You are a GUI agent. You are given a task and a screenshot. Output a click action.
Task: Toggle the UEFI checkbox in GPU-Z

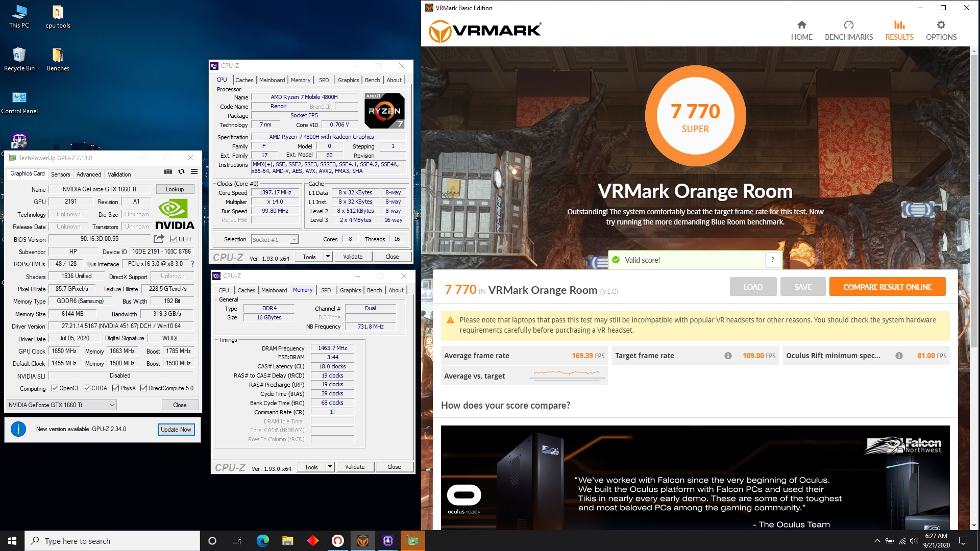coord(174,239)
